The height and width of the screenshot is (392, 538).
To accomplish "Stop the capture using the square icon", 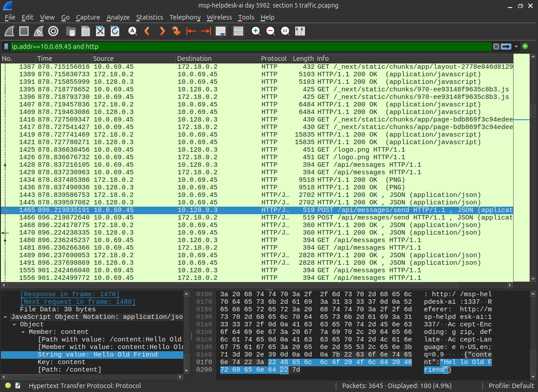I will [24, 31].
